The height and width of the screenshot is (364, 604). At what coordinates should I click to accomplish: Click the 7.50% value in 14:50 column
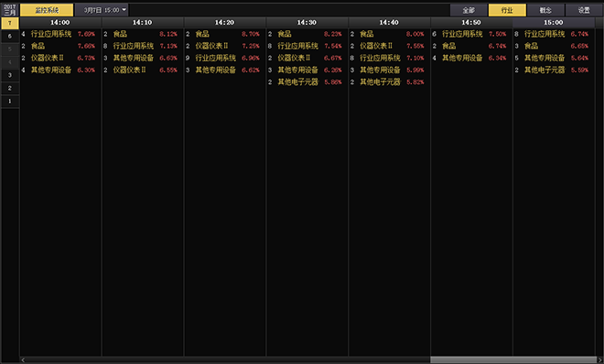click(497, 34)
